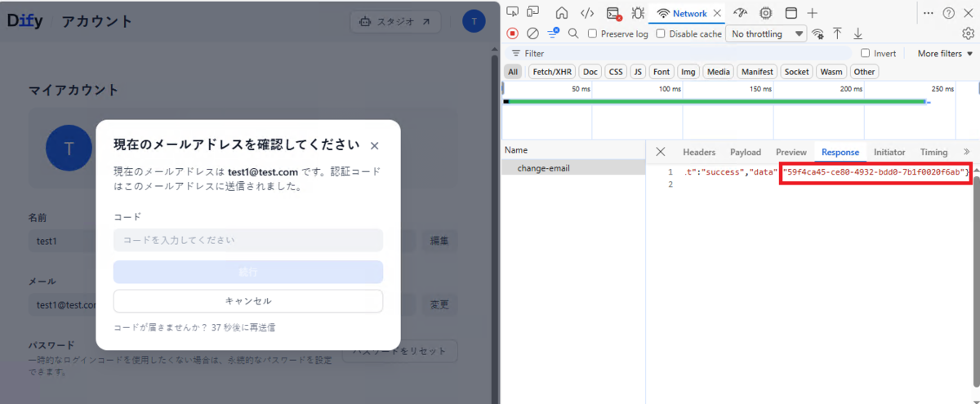This screenshot has width=980, height=404.
Task: Filter requests by Media
Action: tap(719, 72)
